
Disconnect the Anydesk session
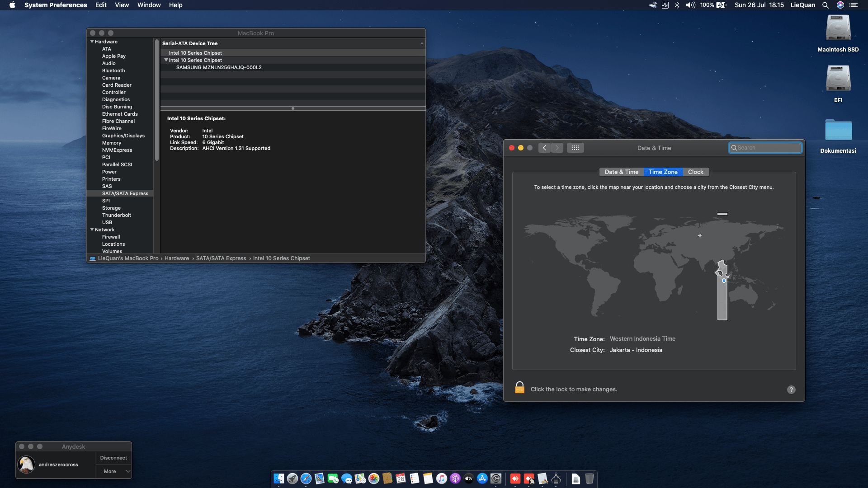[x=113, y=458]
